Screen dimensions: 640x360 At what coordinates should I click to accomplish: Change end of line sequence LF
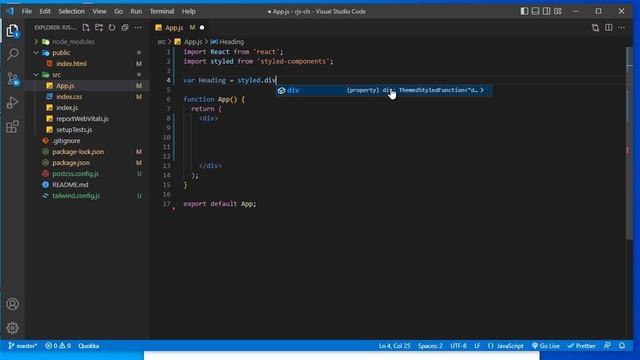click(477, 346)
